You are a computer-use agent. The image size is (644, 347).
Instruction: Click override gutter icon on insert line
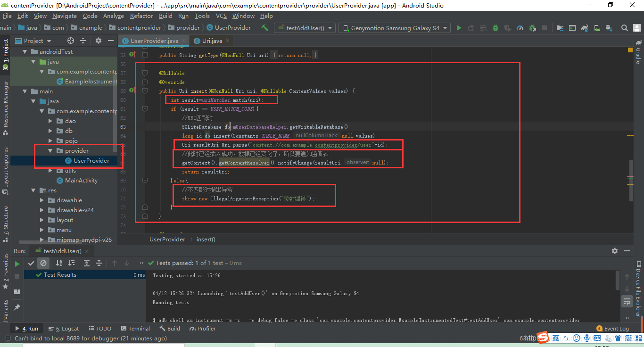point(133,91)
